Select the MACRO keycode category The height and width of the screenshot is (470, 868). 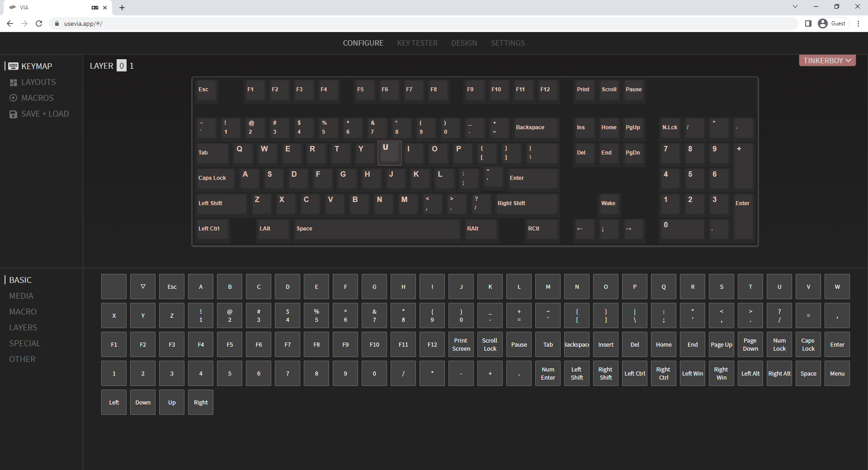pos(23,312)
